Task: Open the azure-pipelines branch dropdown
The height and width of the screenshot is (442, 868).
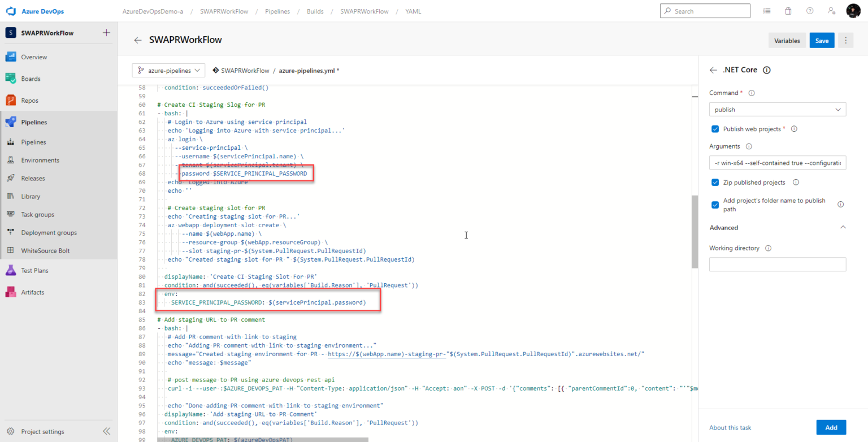Action: pos(168,70)
